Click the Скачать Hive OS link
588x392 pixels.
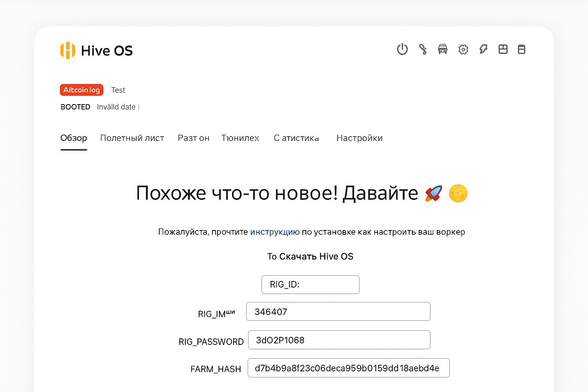[317, 256]
